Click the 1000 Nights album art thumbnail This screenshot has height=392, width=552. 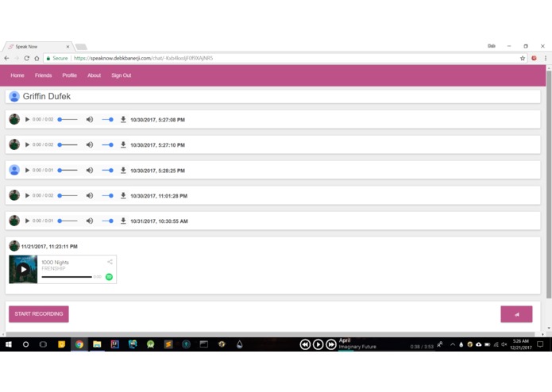(x=23, y=270)
